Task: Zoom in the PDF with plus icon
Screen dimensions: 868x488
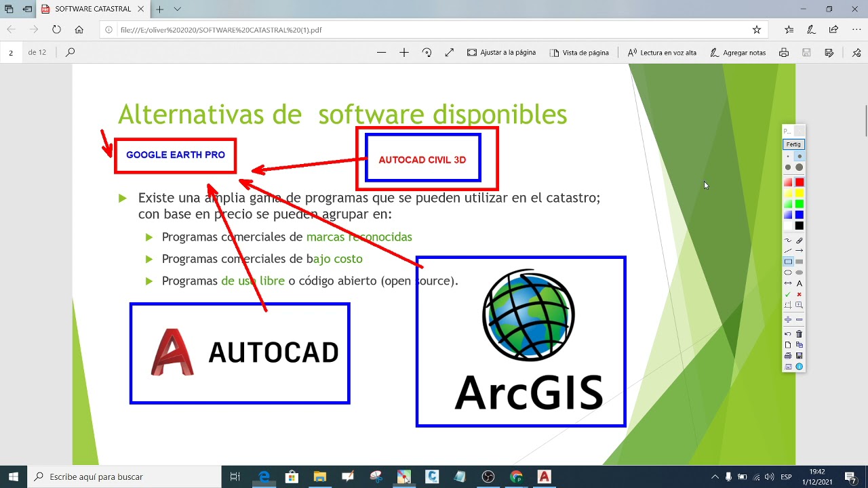Action: coord(404,52)
